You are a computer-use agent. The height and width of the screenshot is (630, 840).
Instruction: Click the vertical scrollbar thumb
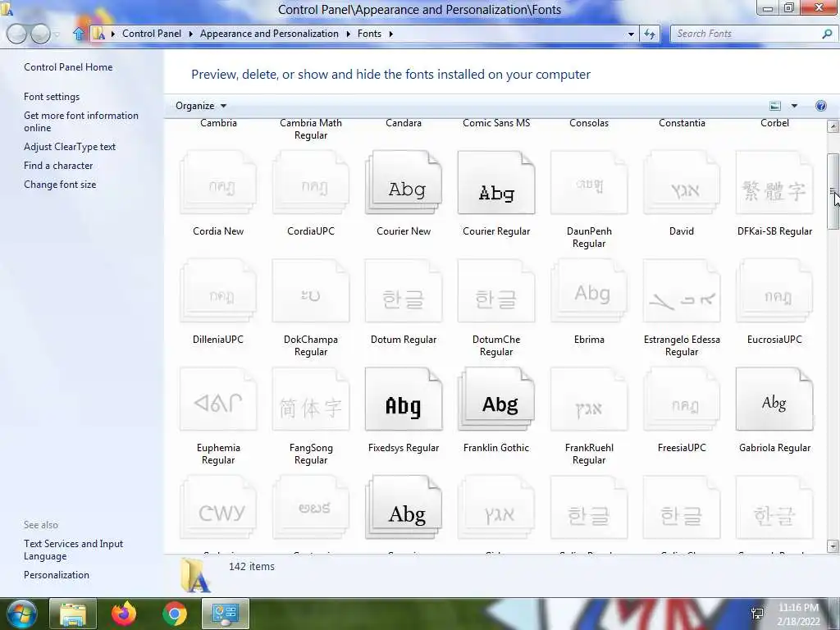click(x=833, y=191)
